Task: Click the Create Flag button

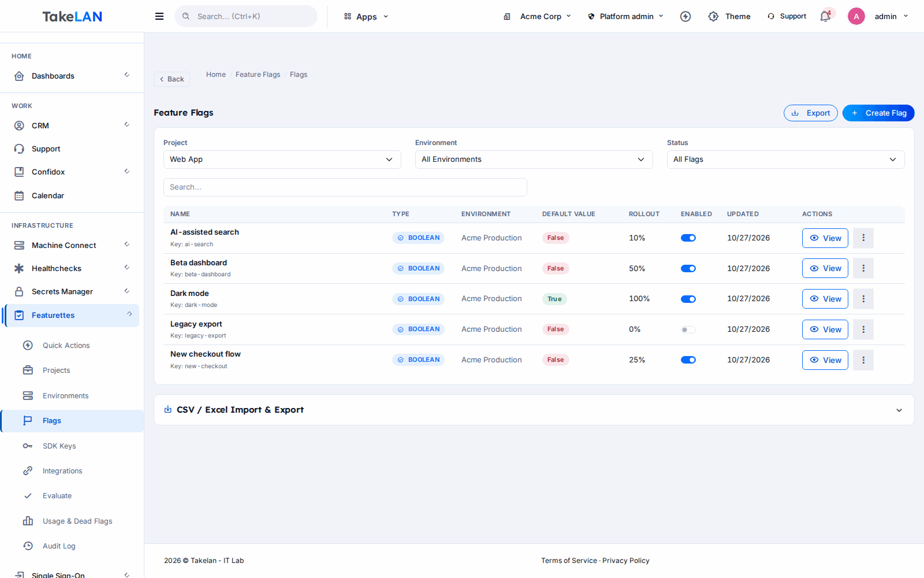Action: point(878,113)
